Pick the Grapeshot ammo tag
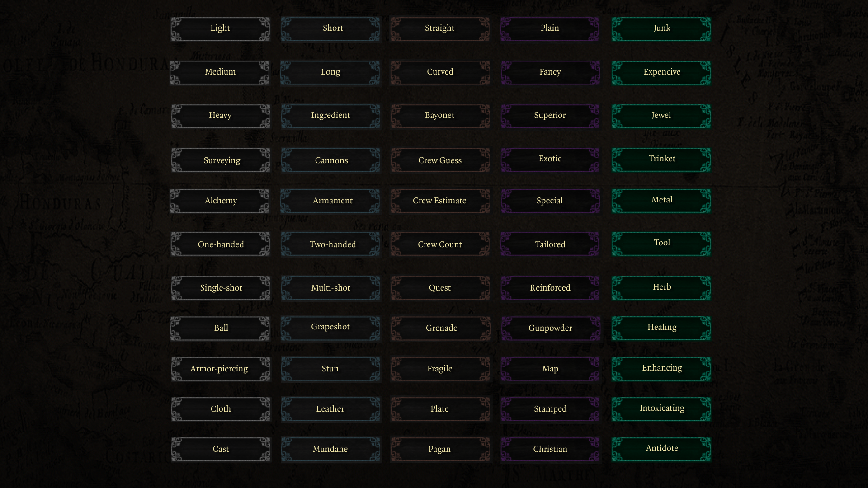The height and width of the screenshot is (488, 868). [330, 328]
